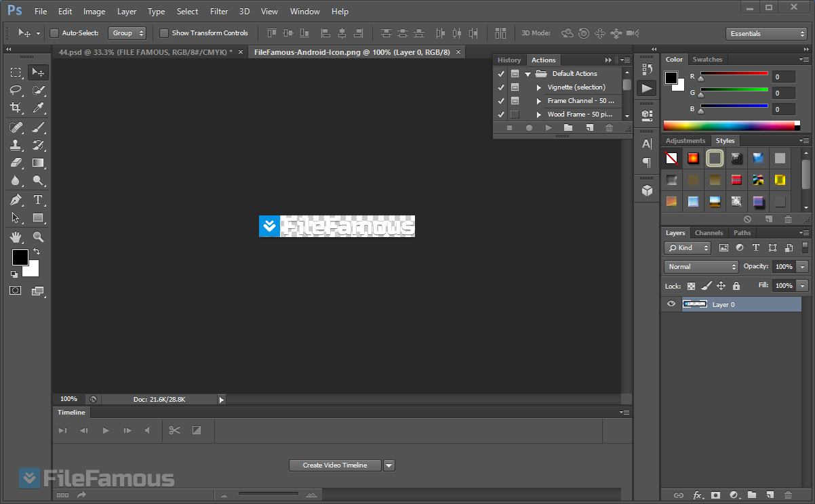Select the Brush tool
The image size is (815, 504).
[x=38, y=127]
